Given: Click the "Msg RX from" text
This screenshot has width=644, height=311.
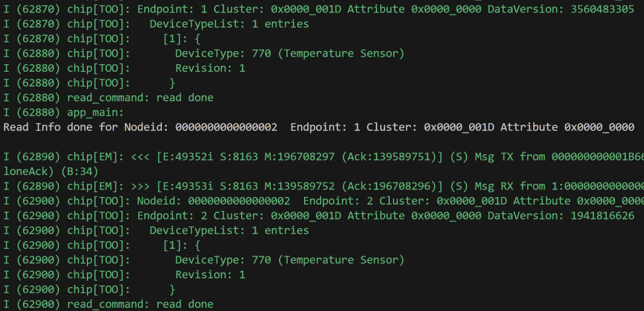Looking at the screenshot, I should pyautogui.click(x=494, y=186).
